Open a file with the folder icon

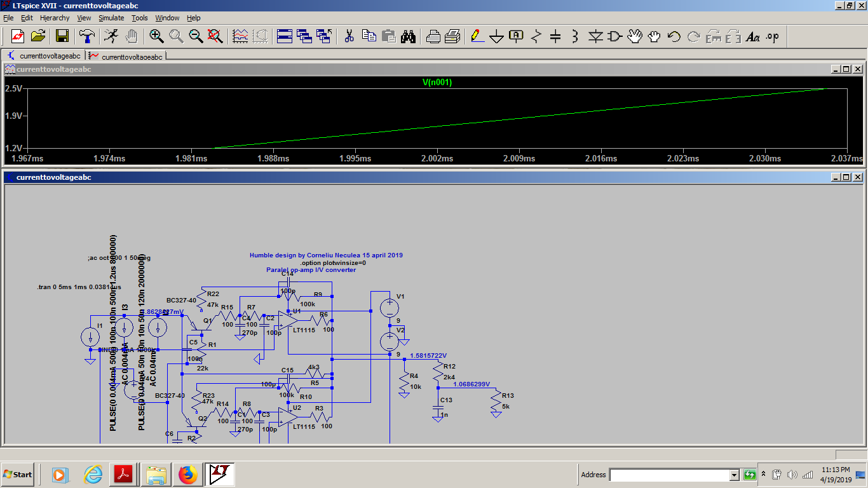(38, 36)
